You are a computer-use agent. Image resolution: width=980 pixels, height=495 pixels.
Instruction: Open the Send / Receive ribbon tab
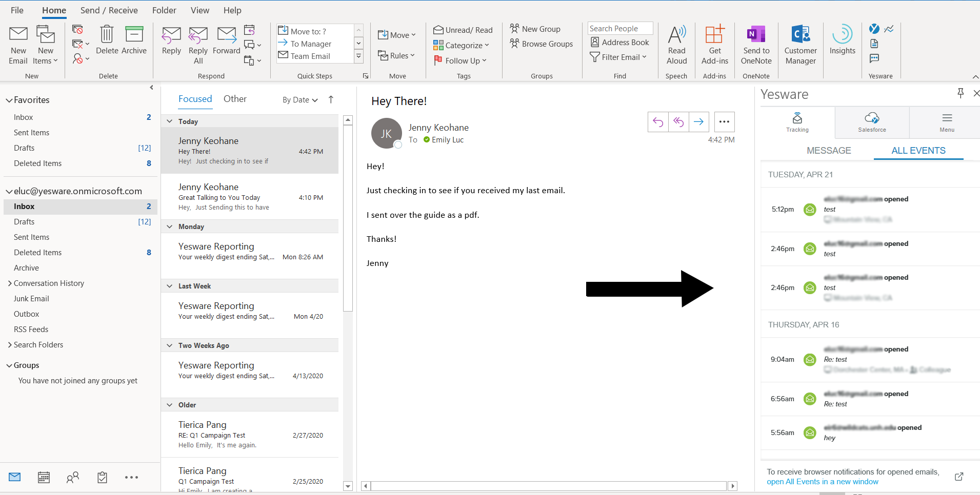(109, 10)
